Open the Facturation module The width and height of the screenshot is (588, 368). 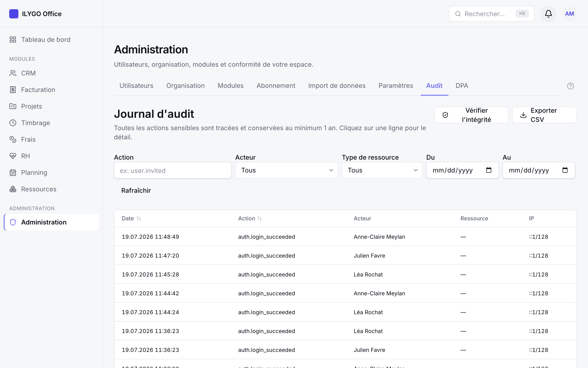[51, 89]
